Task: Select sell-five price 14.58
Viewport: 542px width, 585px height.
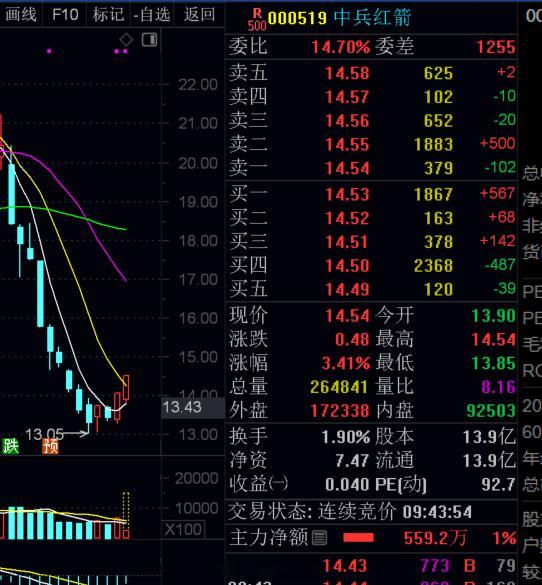Action: pyautogui.click(x=347, y=73)
